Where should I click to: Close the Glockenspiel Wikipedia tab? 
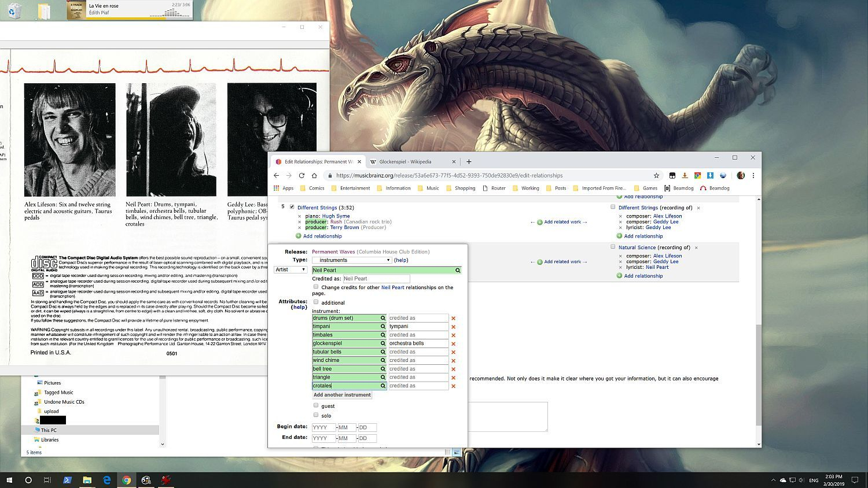pyautogui.click(x=454, y=162)
